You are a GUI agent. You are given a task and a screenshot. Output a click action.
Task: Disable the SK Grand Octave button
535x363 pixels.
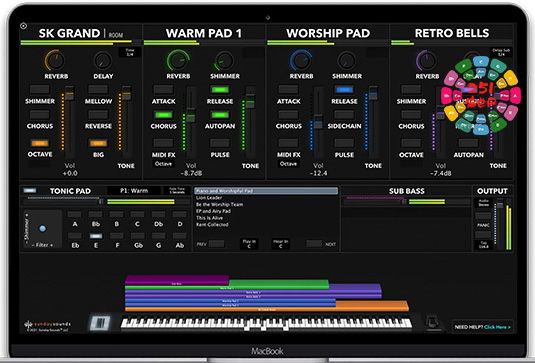coord(40,143)
